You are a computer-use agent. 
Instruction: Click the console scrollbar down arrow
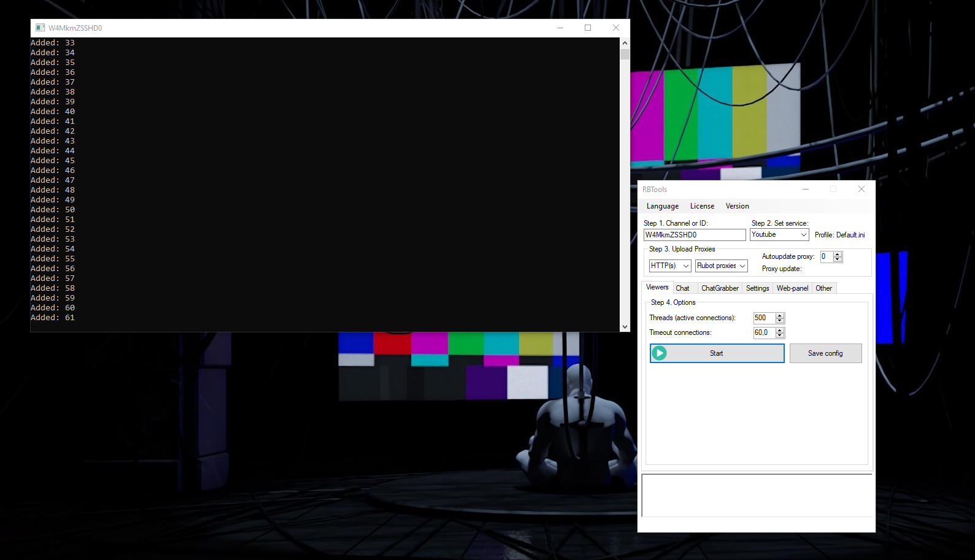coord(625,327)
